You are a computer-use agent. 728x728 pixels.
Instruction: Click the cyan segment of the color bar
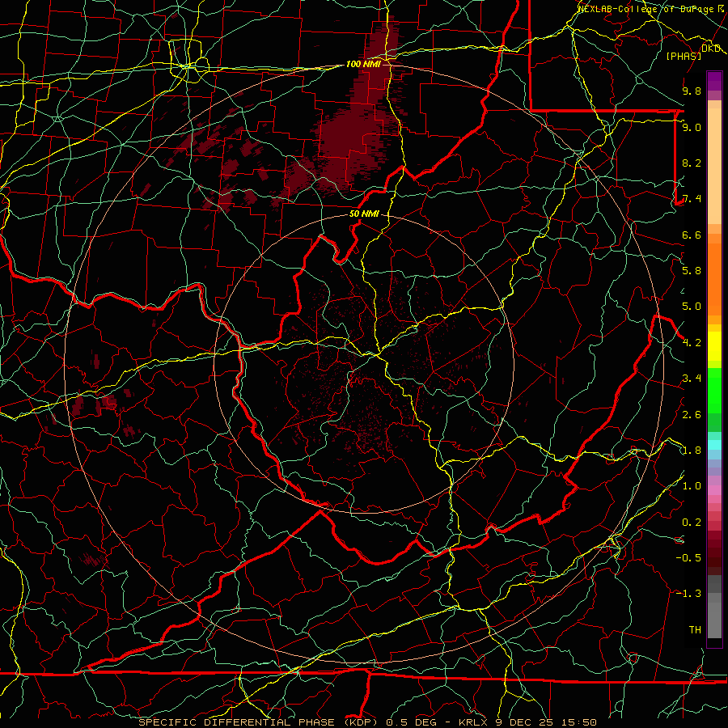pyautogui.click(x=714, y=445)
